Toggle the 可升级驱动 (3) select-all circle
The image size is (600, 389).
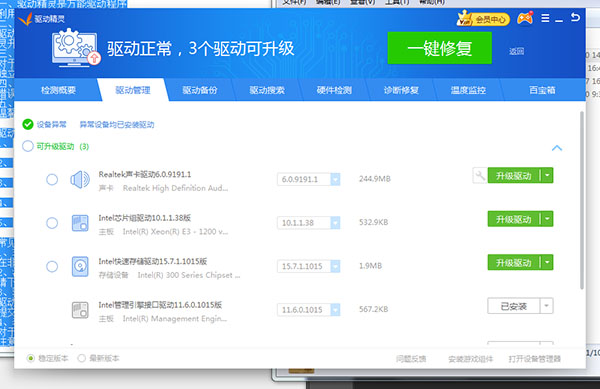coord(28,146)
